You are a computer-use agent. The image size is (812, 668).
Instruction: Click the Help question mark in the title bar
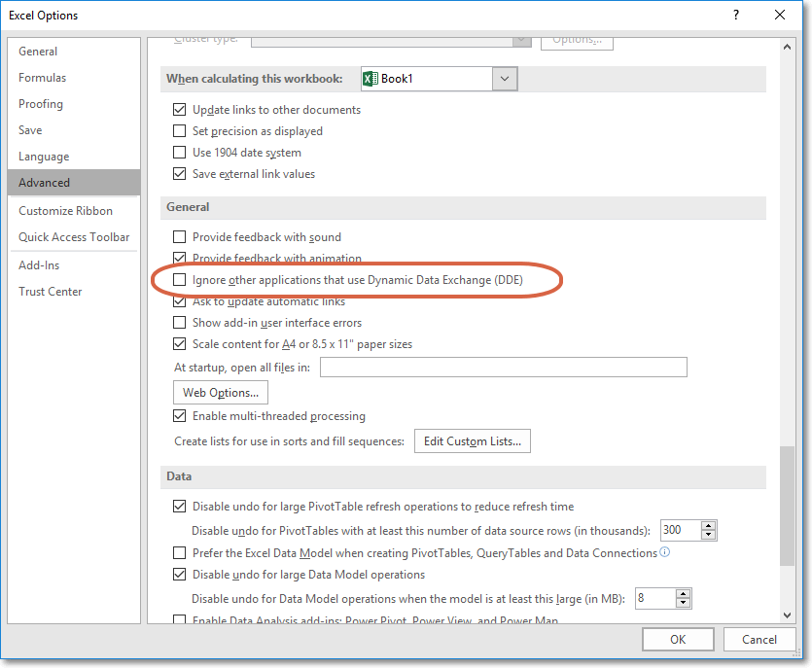tap(737, 15)
